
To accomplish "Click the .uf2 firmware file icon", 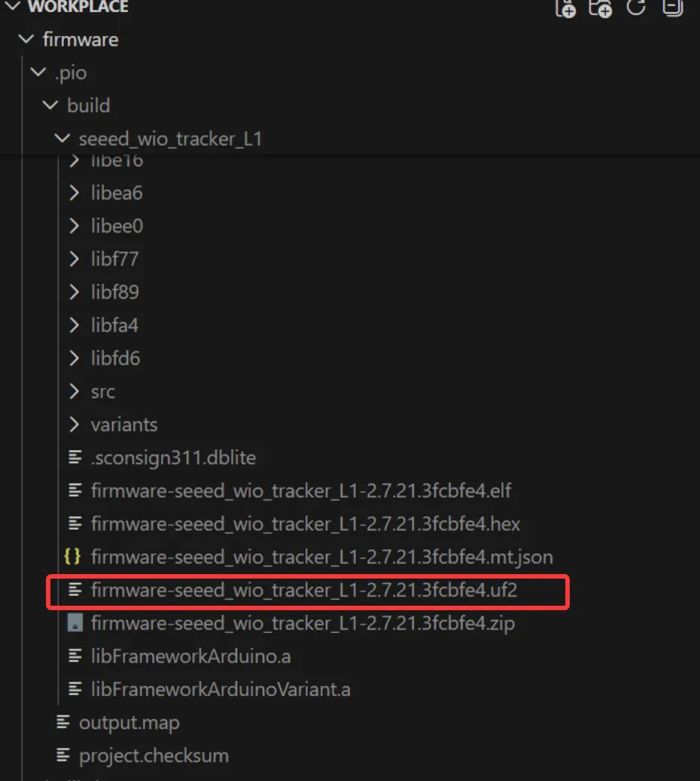I will point(75,590).
